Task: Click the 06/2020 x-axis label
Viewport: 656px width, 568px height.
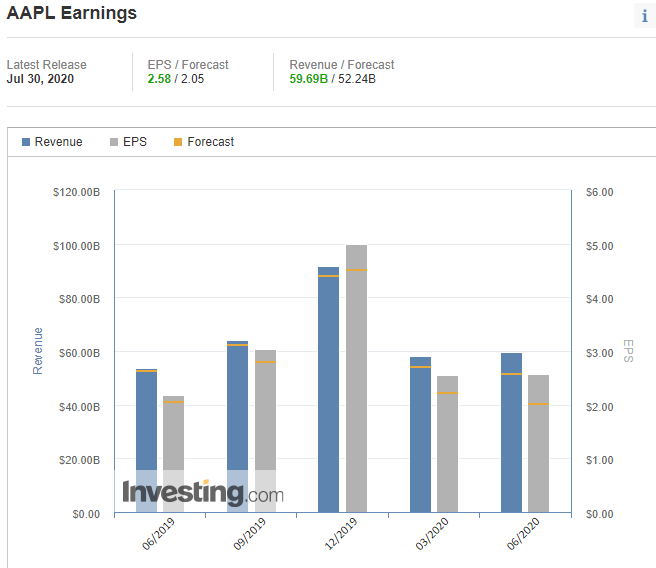Action: pos(523,534)
